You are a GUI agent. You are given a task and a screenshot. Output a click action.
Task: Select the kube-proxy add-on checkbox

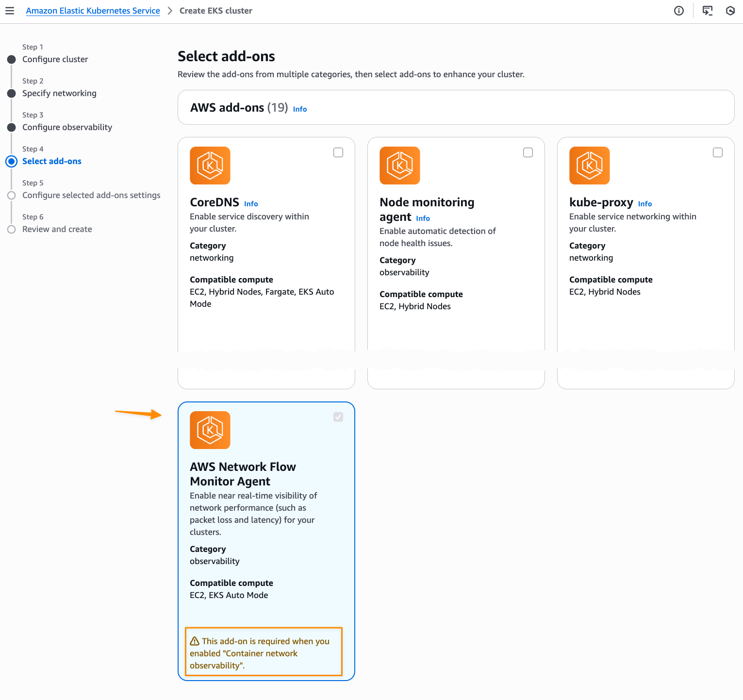718,152
